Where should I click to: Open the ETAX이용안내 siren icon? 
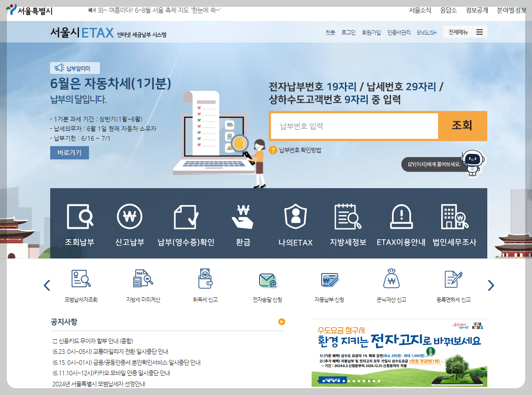pyautogui.click(x=402, y=216)
